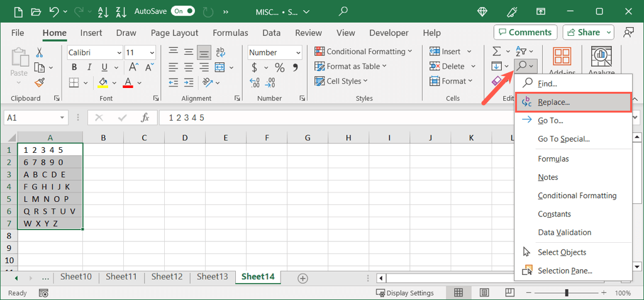Image resolution: width=644 pixels, height=300 pixels.
Task: Apply Bold formatting
Action: click(74, 67)
